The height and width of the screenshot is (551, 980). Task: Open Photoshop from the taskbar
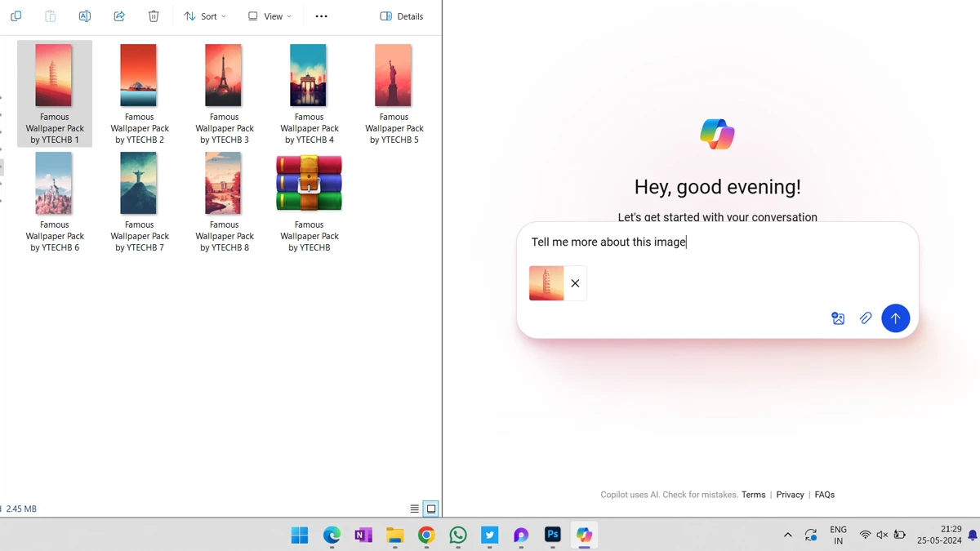553,535
